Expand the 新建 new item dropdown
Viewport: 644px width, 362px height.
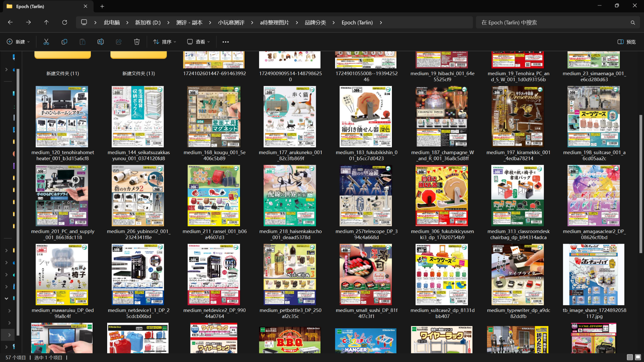click(x=18, y=42)
